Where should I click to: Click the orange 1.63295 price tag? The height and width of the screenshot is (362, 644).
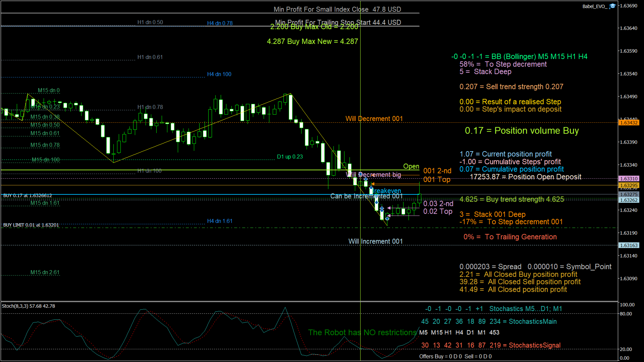629,185
